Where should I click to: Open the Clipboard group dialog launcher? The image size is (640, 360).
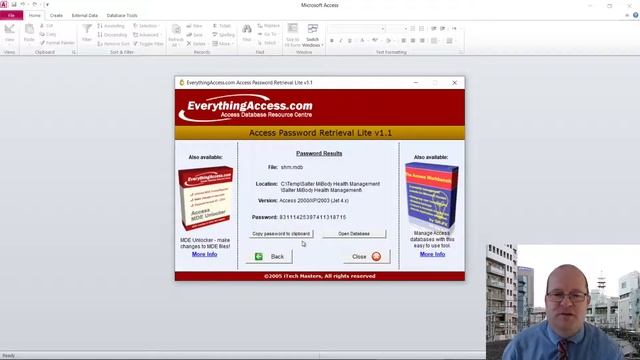point(74,52)
